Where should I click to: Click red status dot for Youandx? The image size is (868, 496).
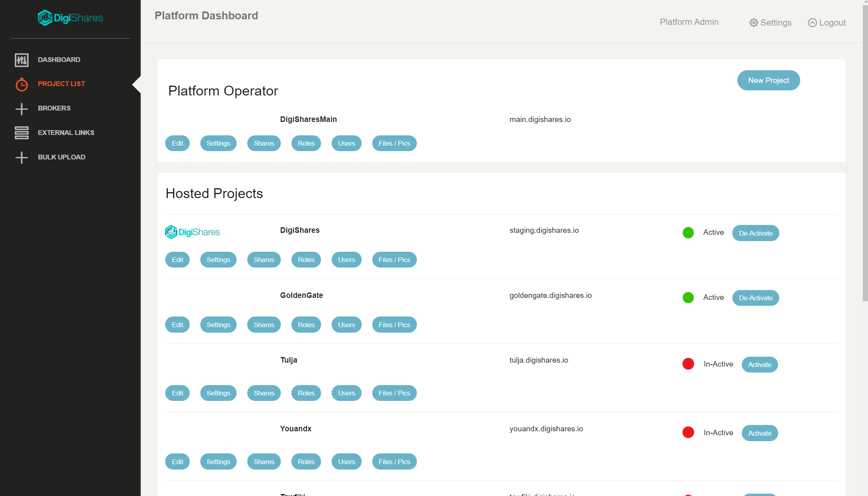688,432
